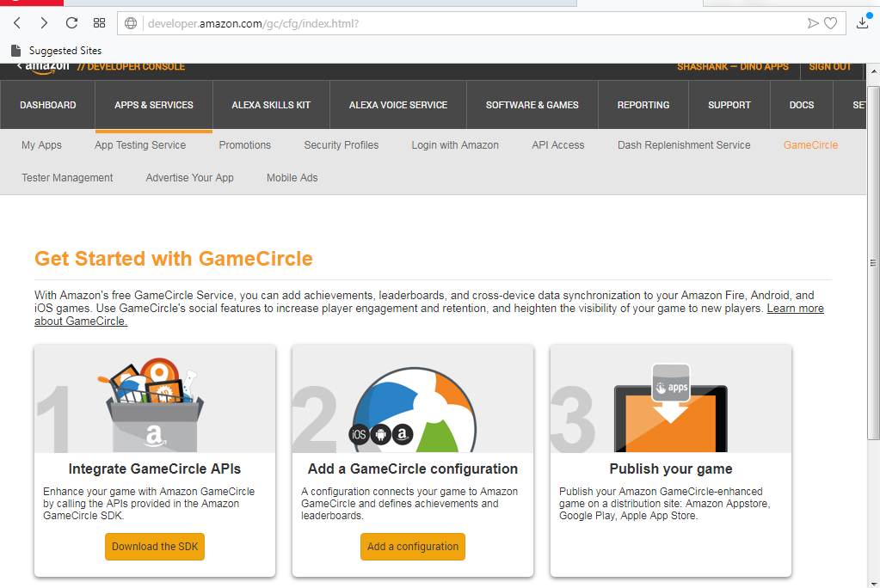Click Add a configuration

[x=412, y=546]
